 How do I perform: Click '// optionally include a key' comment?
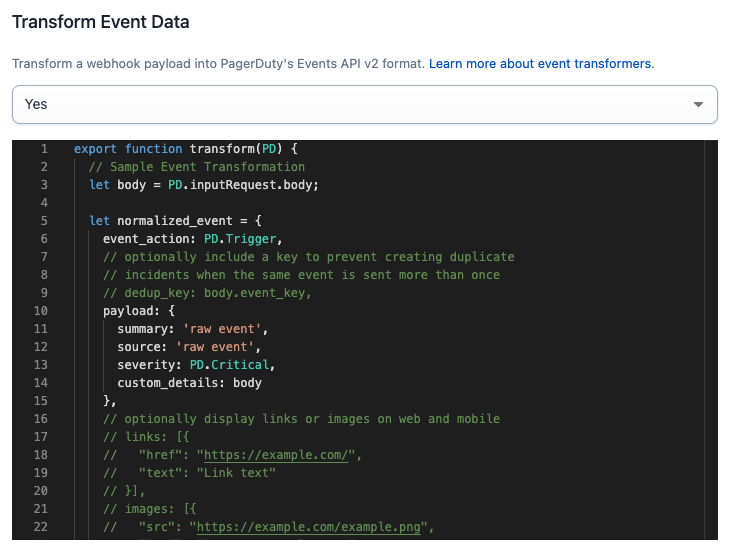click(308, 257)
